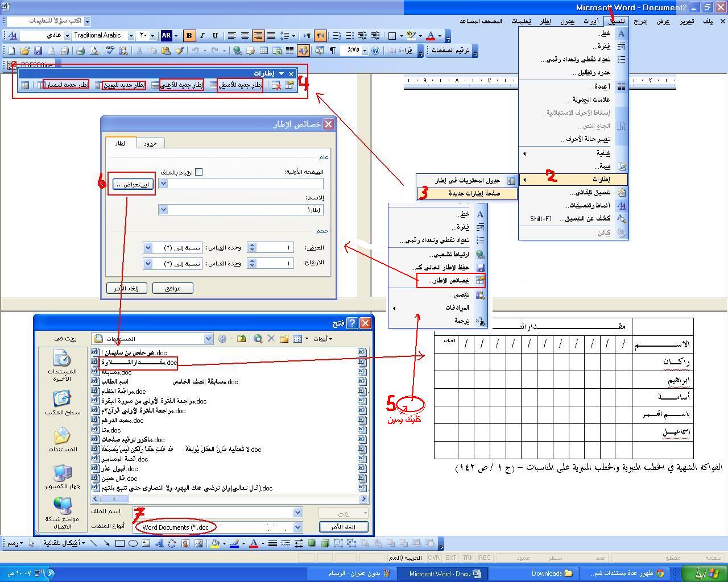This screenshot has width=728, height=582.
Task: Open the Style dropdown showing عادي
Action: pos(67,35)
